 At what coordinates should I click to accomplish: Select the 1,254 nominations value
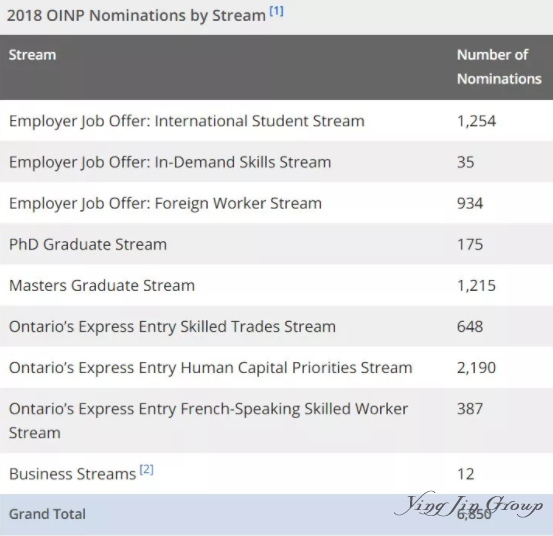476,121
